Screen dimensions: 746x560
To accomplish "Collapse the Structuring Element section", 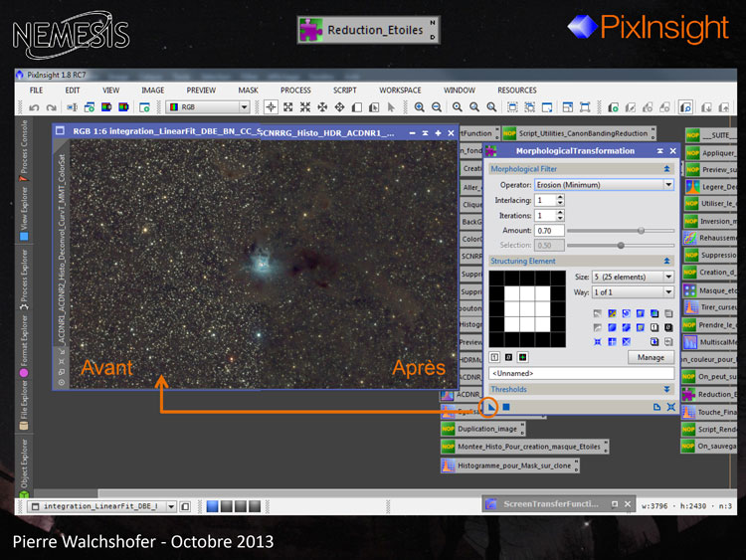I will (666, 262).
